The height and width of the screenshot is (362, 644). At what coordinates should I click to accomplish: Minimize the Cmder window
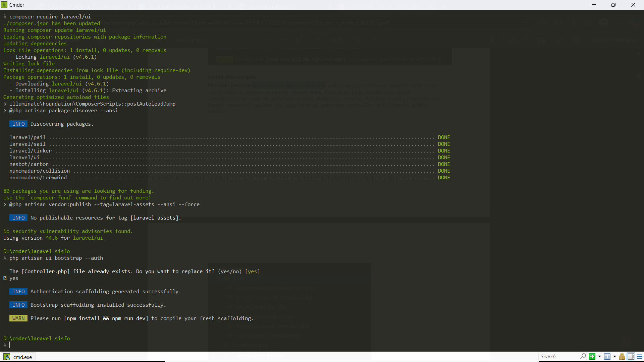pos(594,5)
